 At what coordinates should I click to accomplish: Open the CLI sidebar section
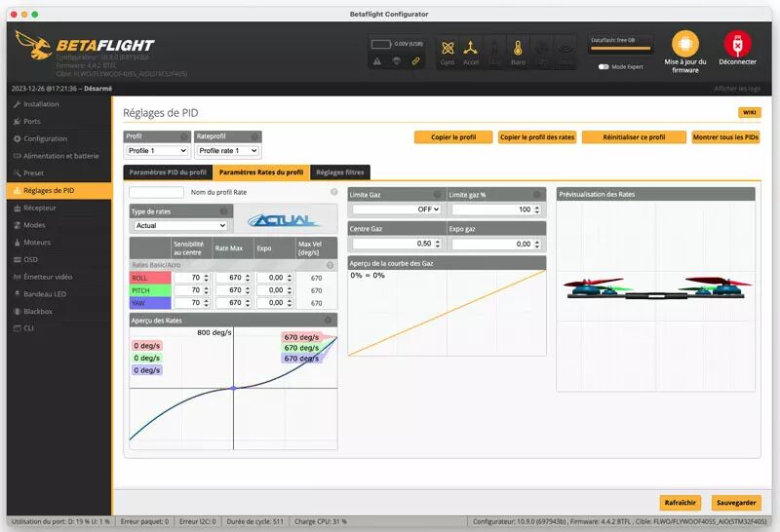click(x=59, y=328)
